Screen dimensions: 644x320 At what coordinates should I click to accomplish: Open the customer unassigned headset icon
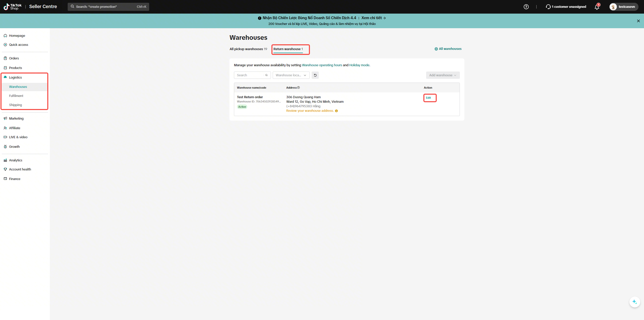[548, 7]
